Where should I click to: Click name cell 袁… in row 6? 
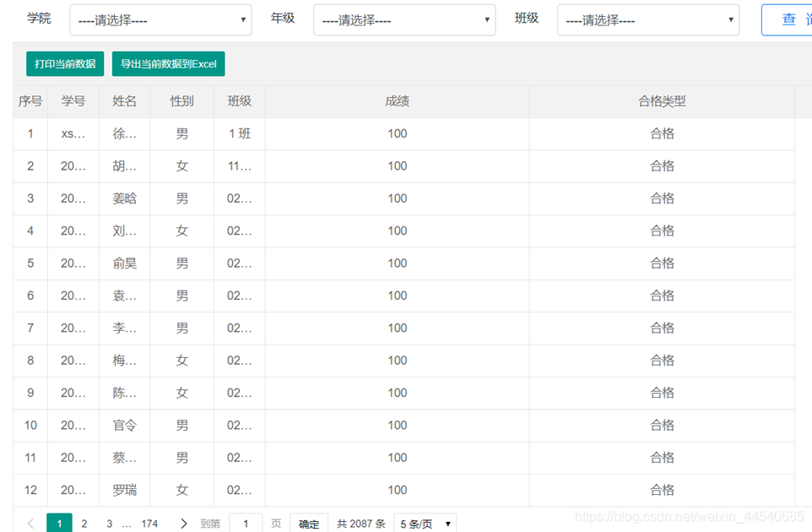(x=124, y=296)
